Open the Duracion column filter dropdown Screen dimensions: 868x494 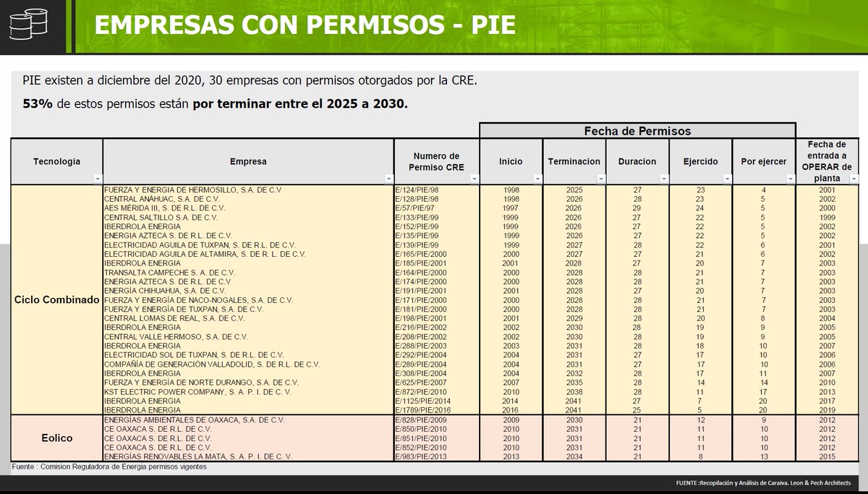pyautogui.click(x=665, y=178)
